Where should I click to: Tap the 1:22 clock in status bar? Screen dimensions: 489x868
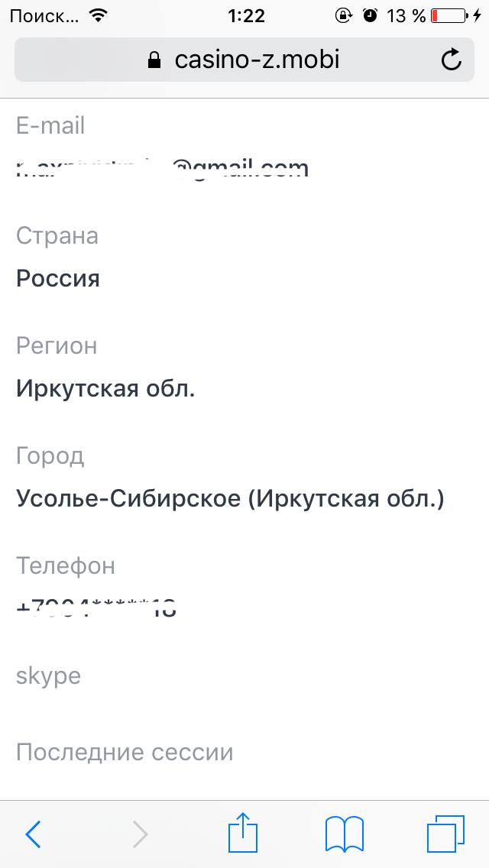(x=246, y=15)
